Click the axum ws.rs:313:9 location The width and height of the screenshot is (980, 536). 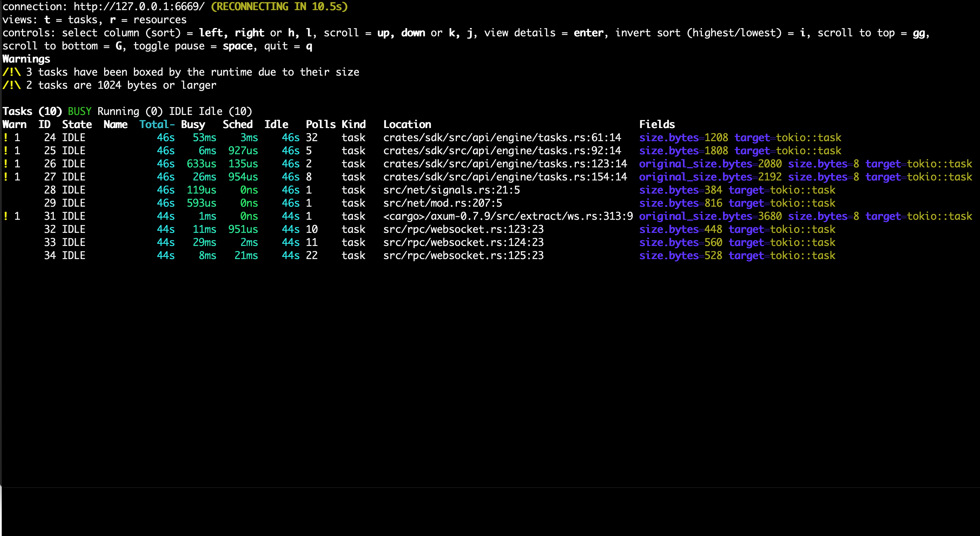pyautogui.click(x=508, y=216)
